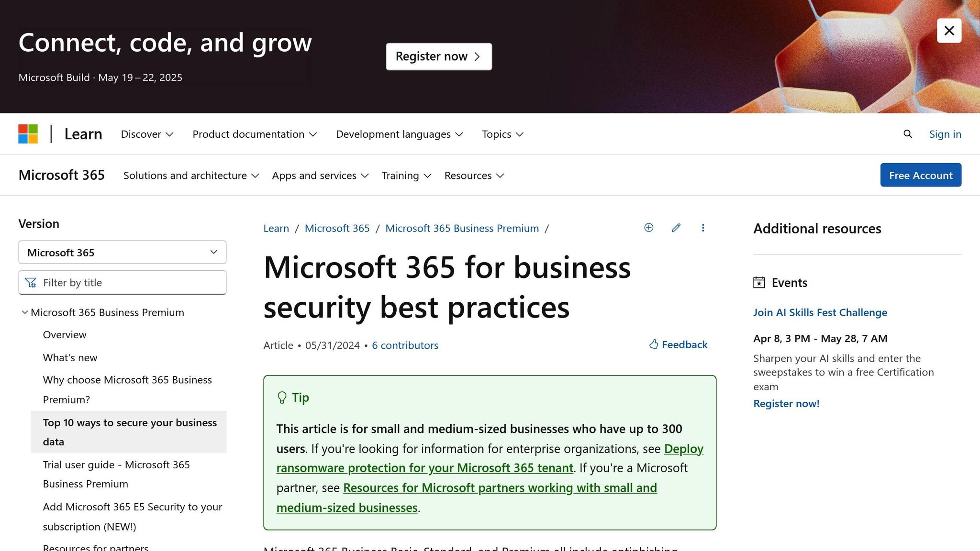Screen dimensions: 980x551
Task: Expand the Topics menu
Action: [x=502, y=134]
